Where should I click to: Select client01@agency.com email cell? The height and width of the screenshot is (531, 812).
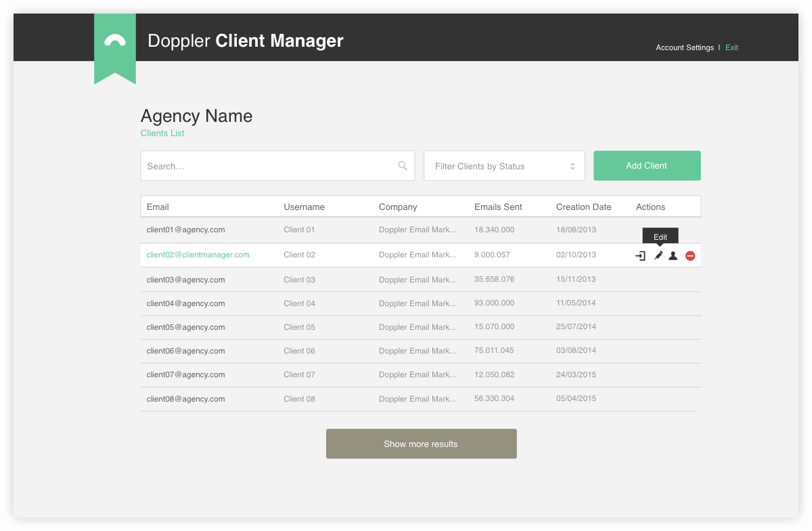(186, 230)
